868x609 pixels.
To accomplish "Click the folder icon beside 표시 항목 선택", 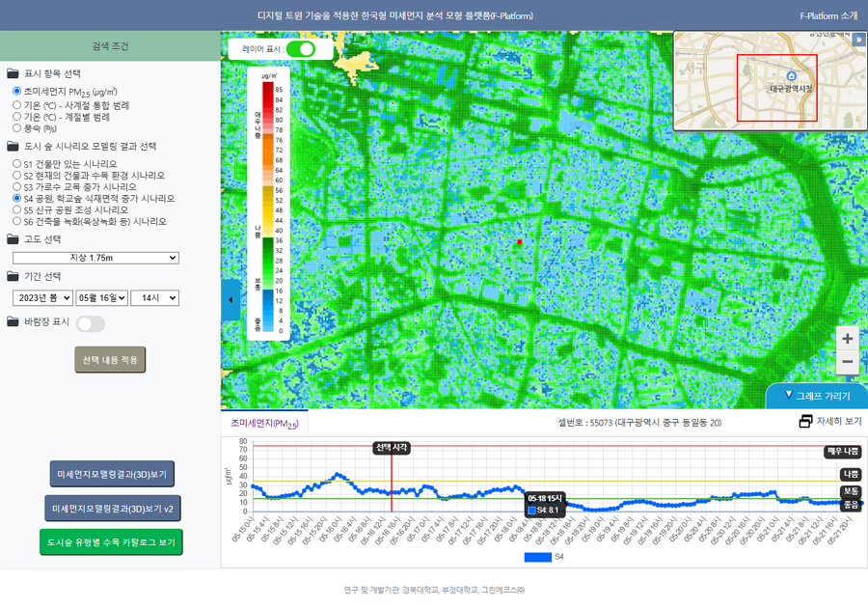I will pos(13,73).
